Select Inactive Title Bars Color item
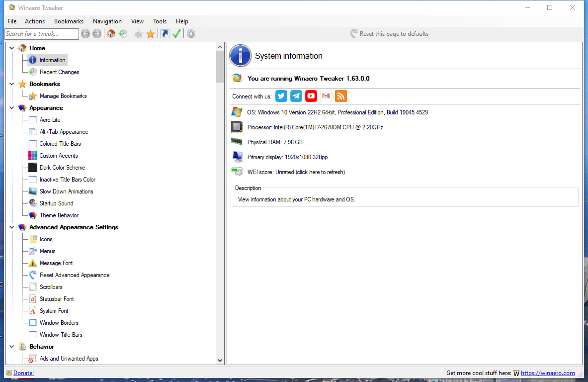The image size is (588, 382). (x=68, y=180)
